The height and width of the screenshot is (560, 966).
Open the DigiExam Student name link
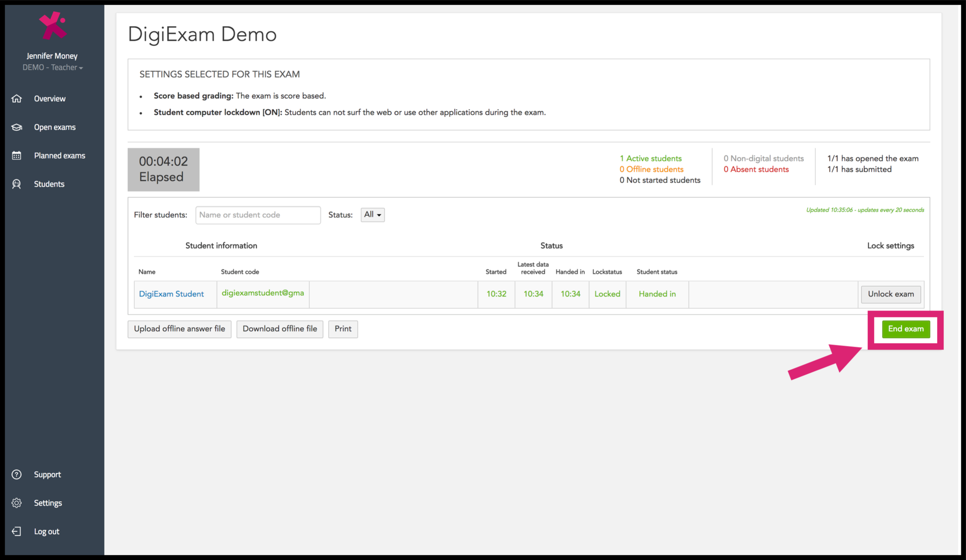coord(171,294)
